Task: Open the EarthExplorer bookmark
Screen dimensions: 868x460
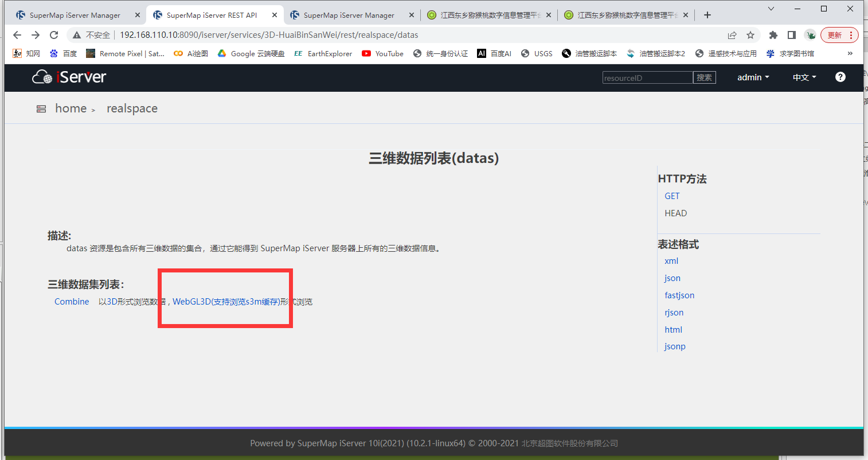Action: coord(323,53)
